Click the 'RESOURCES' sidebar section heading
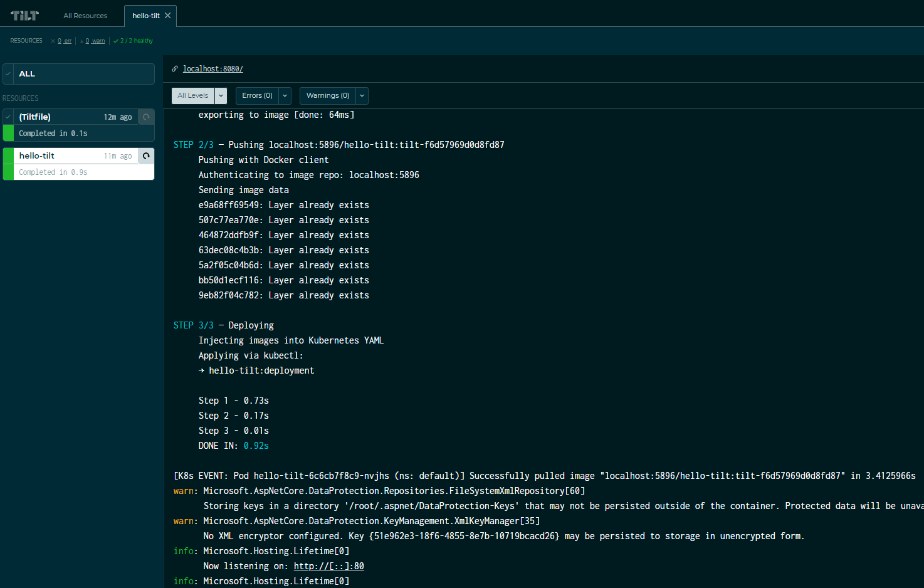Viewport: 924px width, 588px height. tap(21, 98)
